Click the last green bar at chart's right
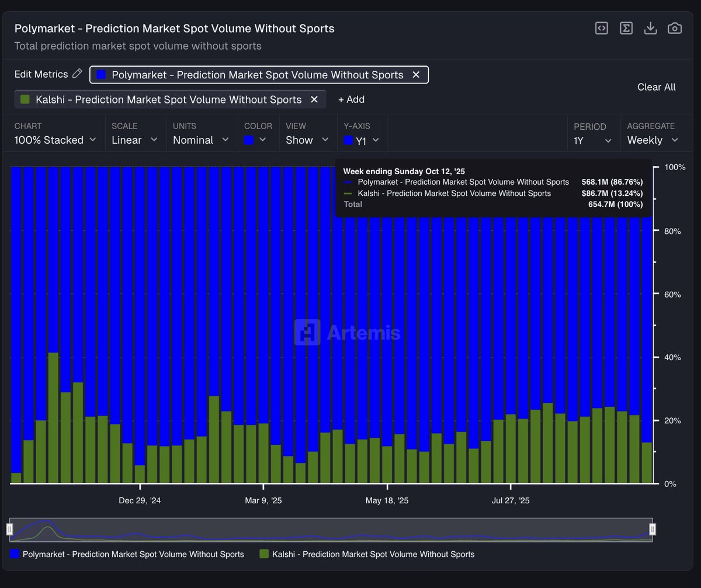This screenshot has height=588, width=701. 647,463
